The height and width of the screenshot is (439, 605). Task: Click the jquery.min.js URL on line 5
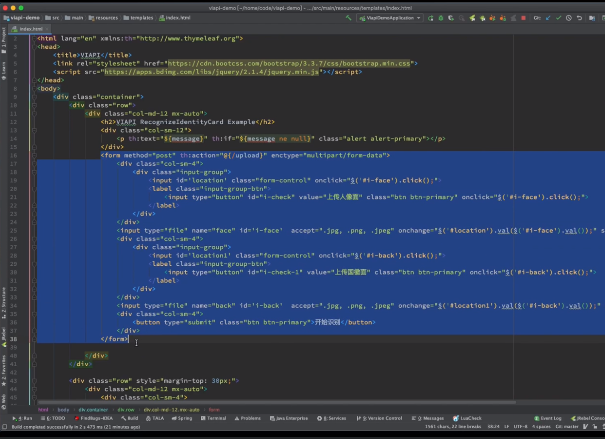(x=211, y=72)
